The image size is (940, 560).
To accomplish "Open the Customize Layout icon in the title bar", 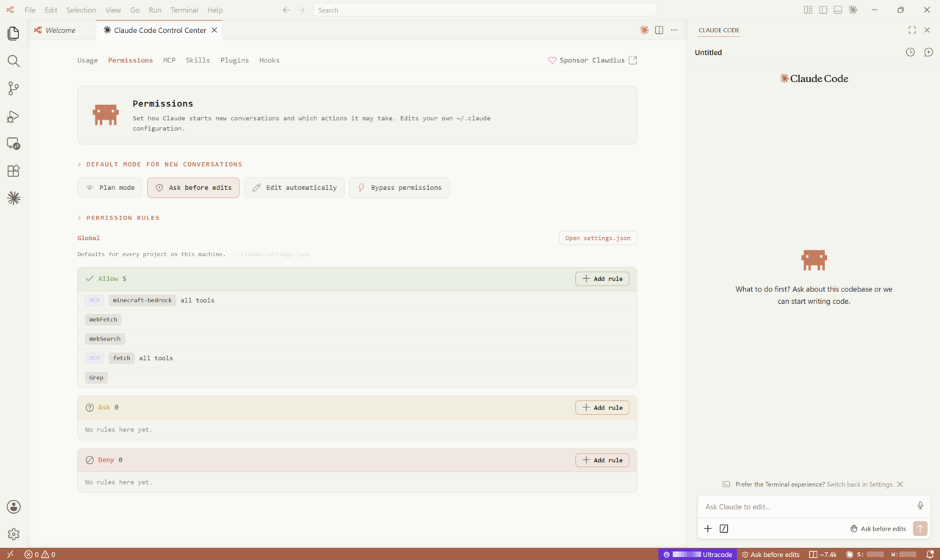I will (808, 10).
